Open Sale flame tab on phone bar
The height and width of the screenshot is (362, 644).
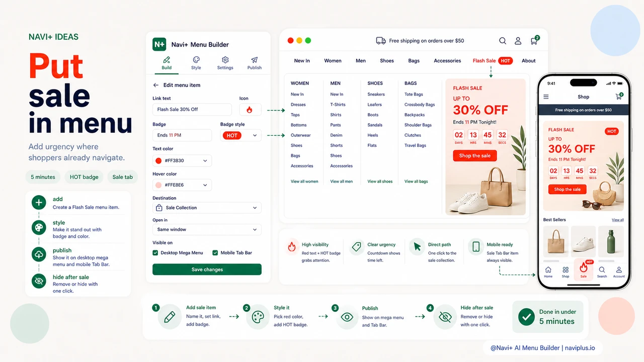tap(584, 269)
